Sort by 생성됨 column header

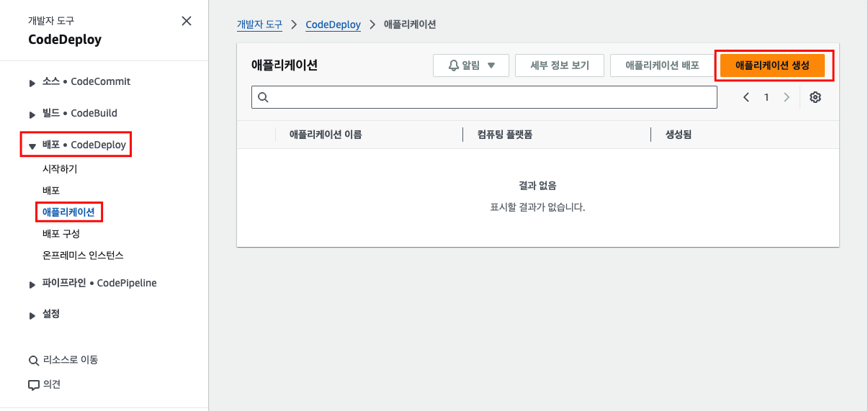pyautogui.click(x=678, y=135)
